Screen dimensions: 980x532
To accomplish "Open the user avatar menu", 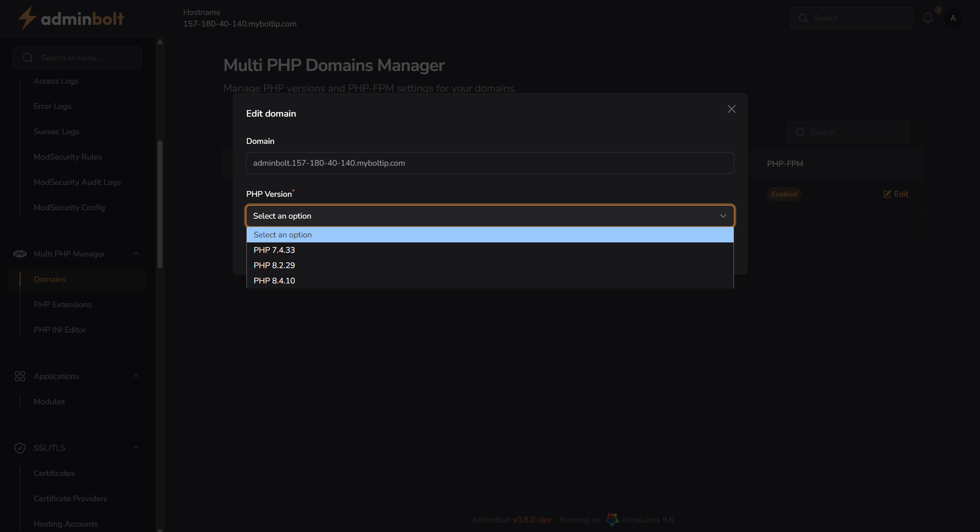I will coord(953,18).
